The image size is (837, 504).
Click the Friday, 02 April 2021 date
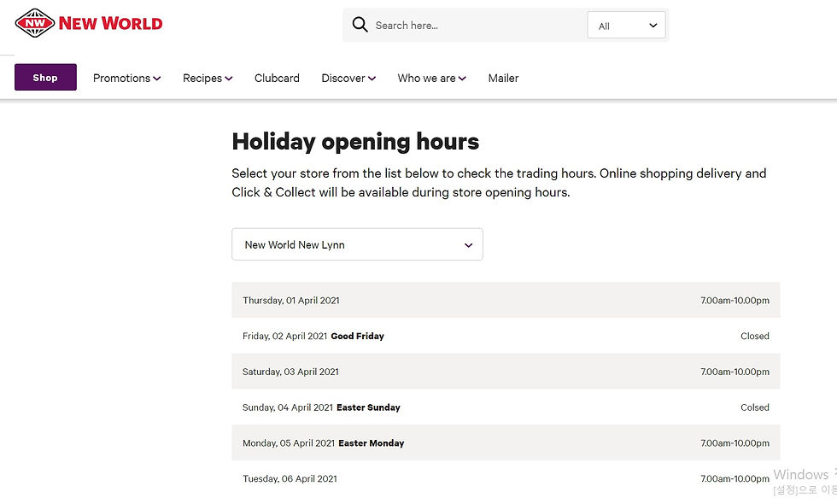point(284,336)
